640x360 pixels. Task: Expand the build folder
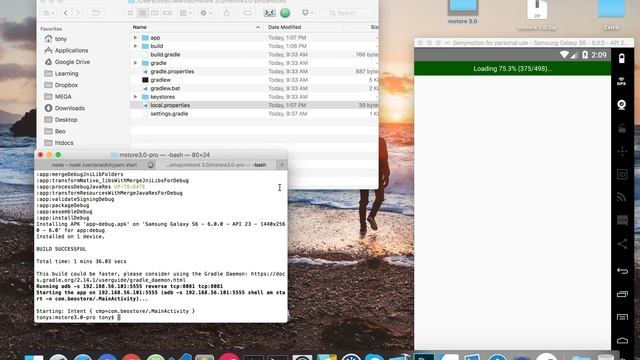[136, 46]
